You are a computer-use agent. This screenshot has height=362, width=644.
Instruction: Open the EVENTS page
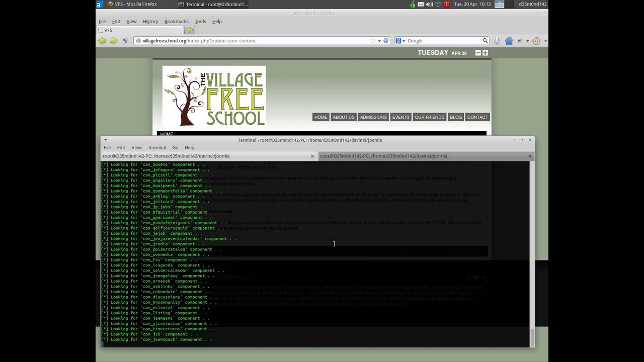(x=400, y=117)
